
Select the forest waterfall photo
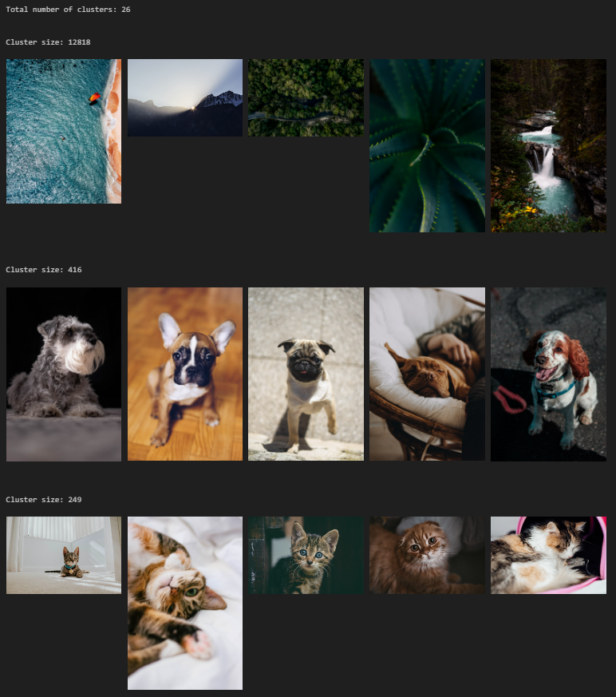548,145
